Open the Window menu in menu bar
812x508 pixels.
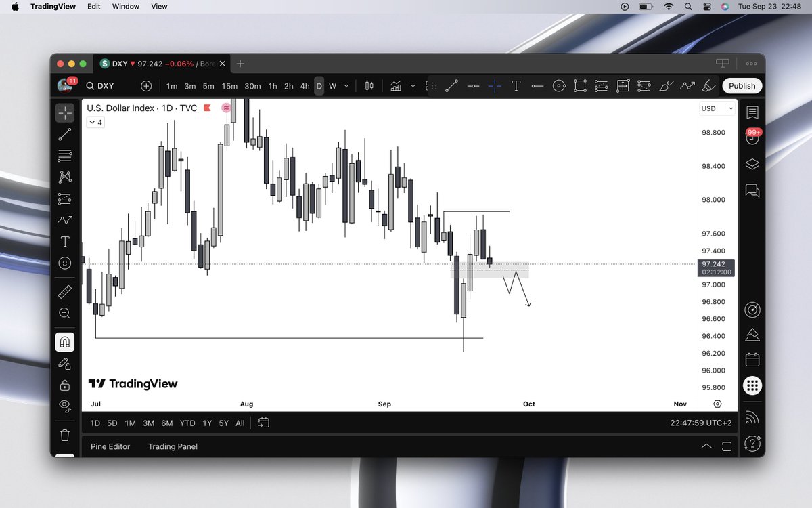pos(126,6)
